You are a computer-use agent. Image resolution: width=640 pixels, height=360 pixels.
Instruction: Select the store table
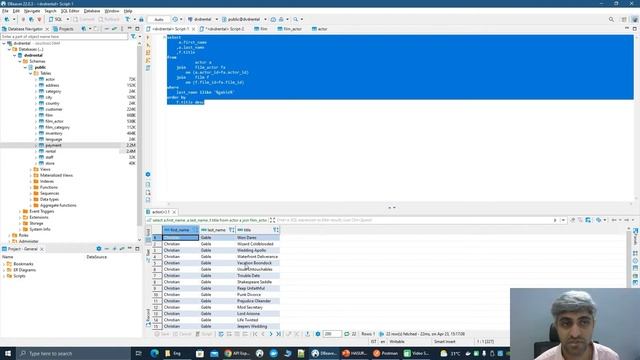50,163
